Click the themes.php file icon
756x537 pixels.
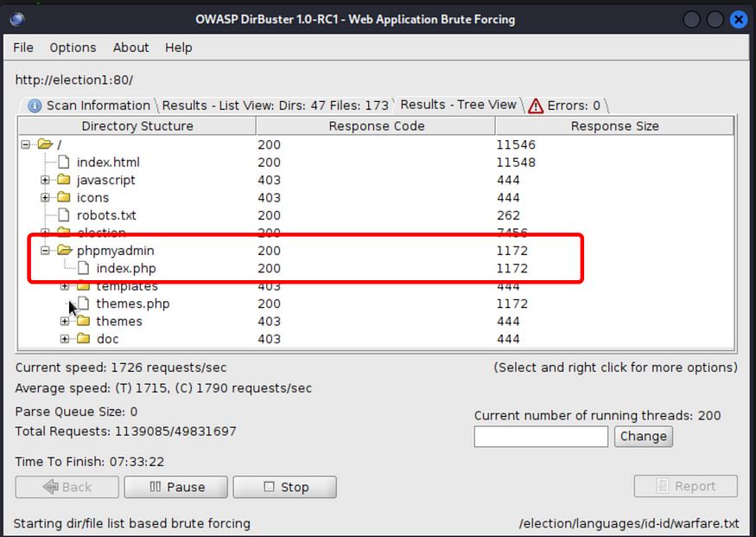84,303
